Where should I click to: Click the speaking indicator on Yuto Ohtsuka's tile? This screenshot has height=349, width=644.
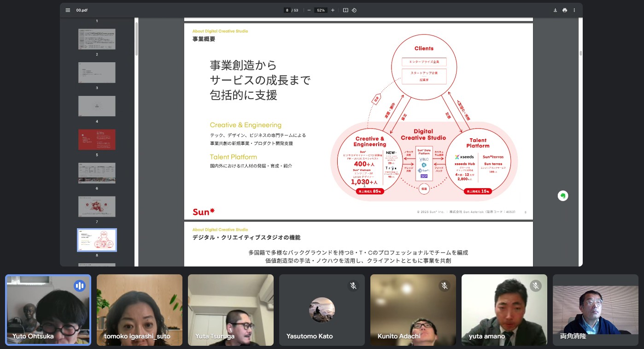(80, 286)
